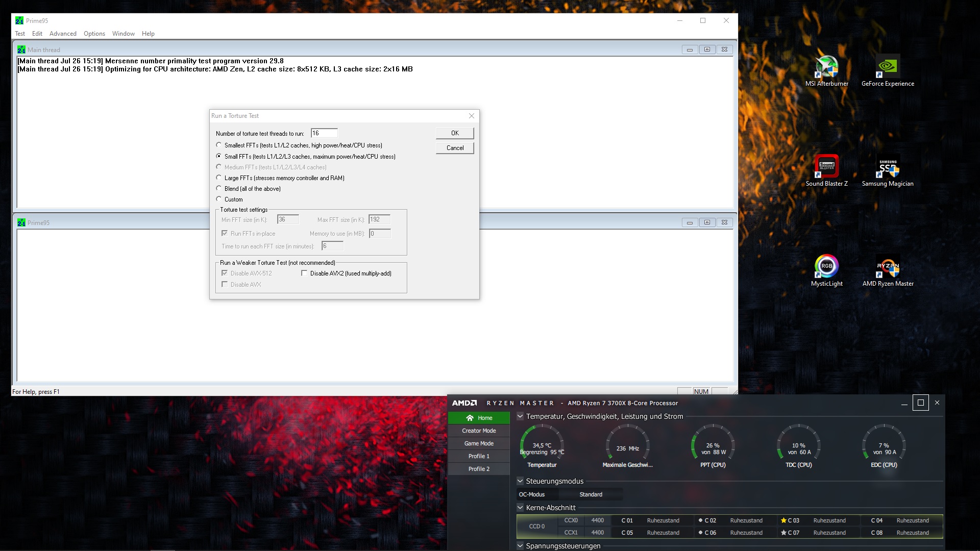Open the MysticLight RGB desktop icon
The image size is (980, 551).
pyautogui.click(x=826, y=266)
